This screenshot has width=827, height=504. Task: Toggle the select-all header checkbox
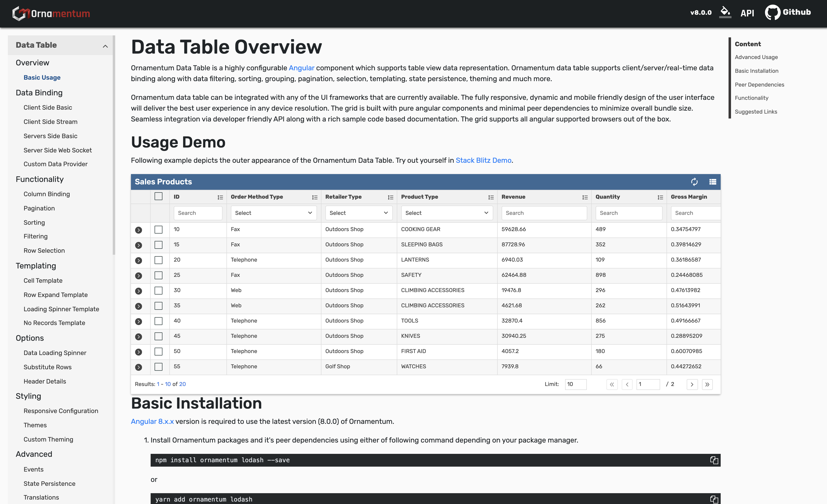click(159, 196)
